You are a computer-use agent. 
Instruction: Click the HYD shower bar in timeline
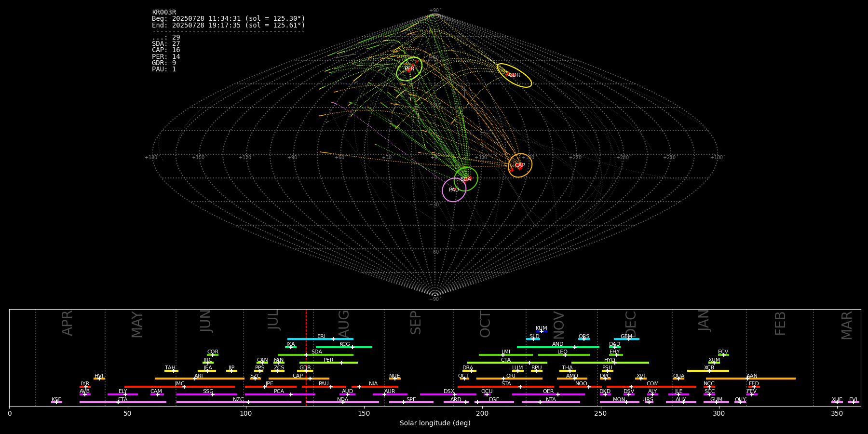(x=610, y=363)
